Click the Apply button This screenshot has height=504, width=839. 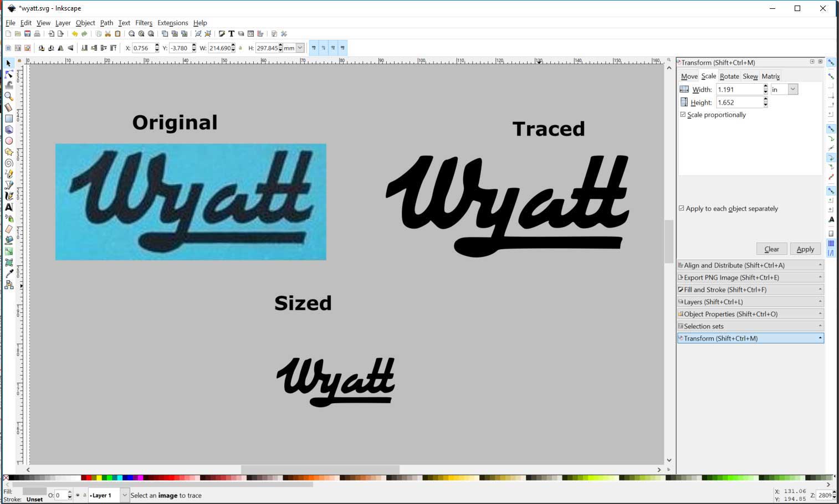805,249
